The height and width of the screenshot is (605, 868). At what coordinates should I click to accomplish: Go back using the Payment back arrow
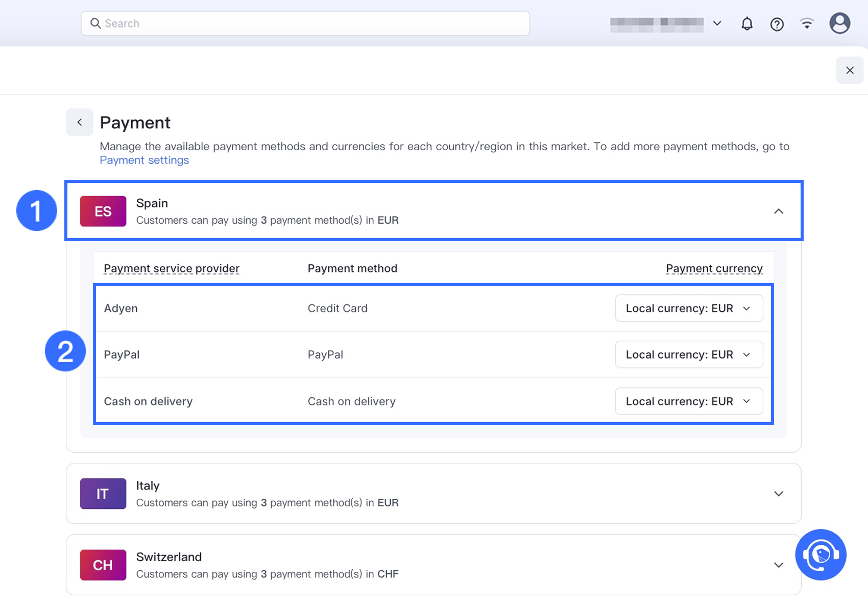(80, 122)
